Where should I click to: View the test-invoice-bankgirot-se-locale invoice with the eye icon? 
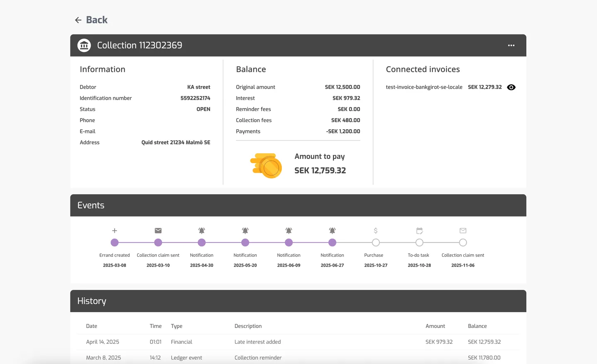tap(511, 87)
